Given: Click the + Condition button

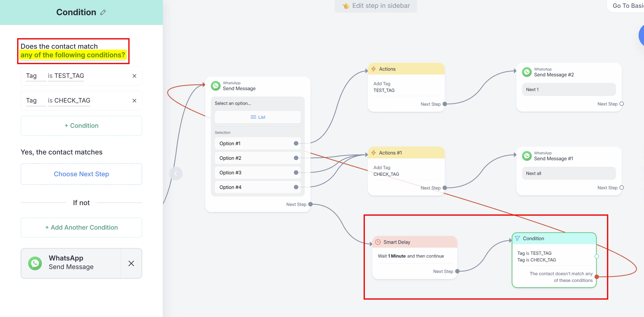Looking at the screenshot, I should (x=82, y=126).
